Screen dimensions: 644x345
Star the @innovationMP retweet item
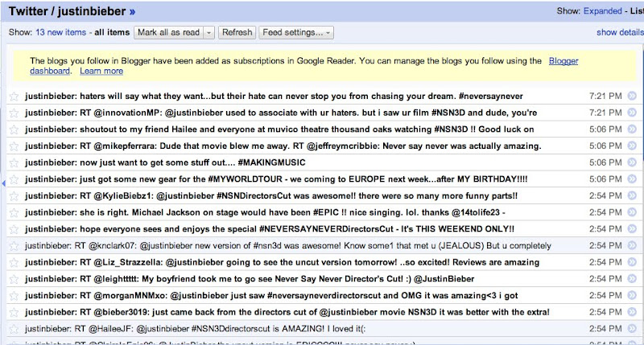point(14,113)
